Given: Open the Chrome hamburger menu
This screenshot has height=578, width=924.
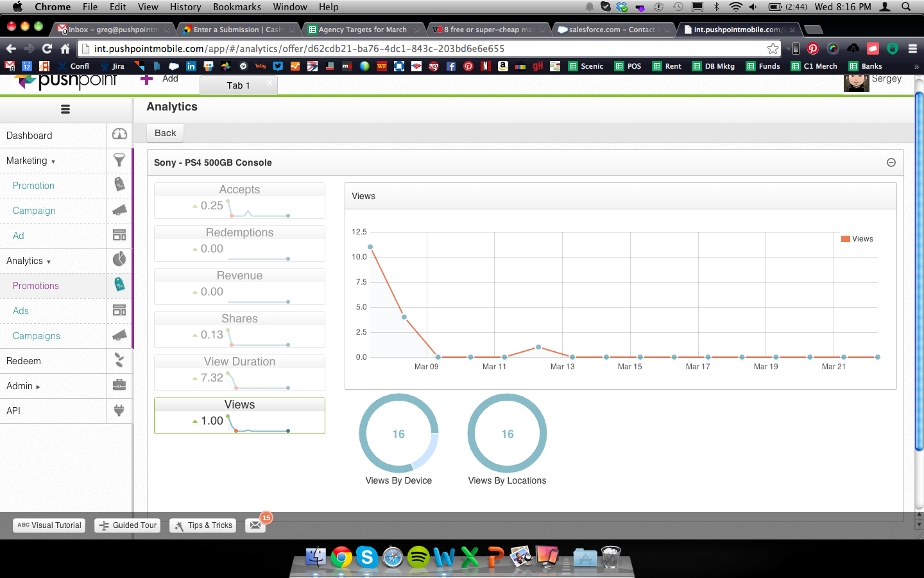Looking at the screenshot, I should tap(912, 49).
